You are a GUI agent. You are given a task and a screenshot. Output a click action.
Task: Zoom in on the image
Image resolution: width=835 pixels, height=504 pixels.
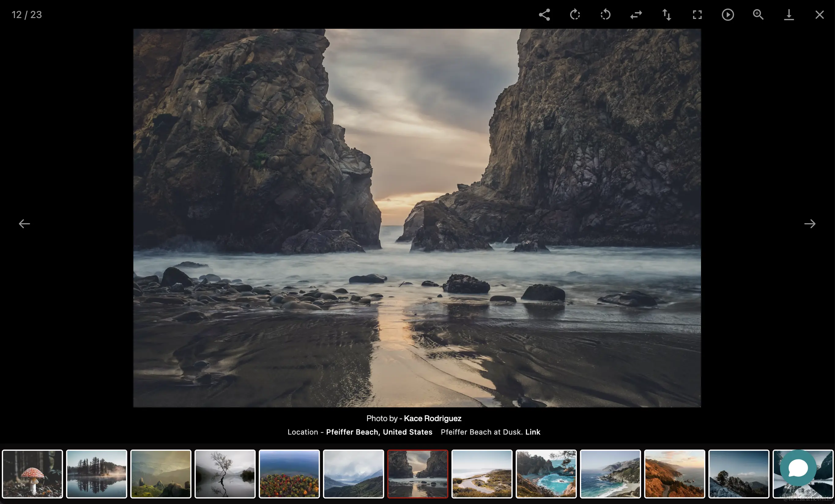[x=758, y=15]
